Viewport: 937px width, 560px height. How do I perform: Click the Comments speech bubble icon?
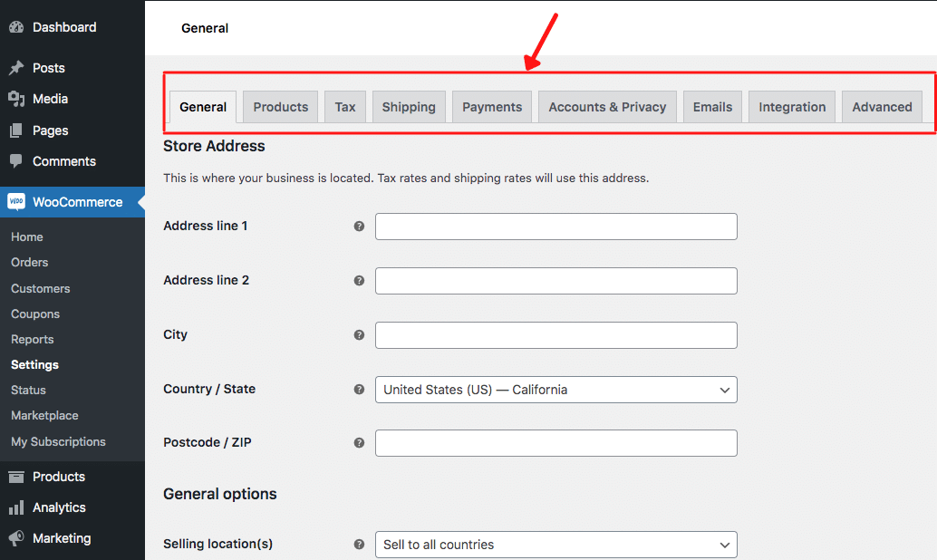point(16,161)
